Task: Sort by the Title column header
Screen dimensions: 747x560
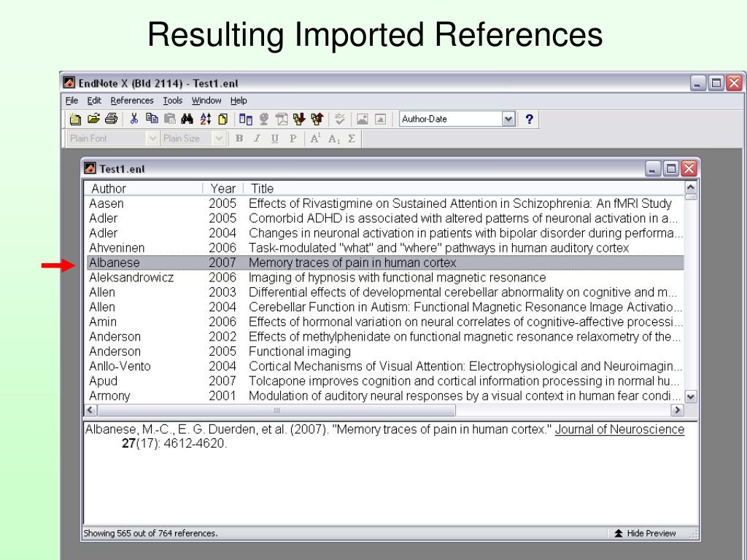Action: pyautogui.click(x=464, y=189)
